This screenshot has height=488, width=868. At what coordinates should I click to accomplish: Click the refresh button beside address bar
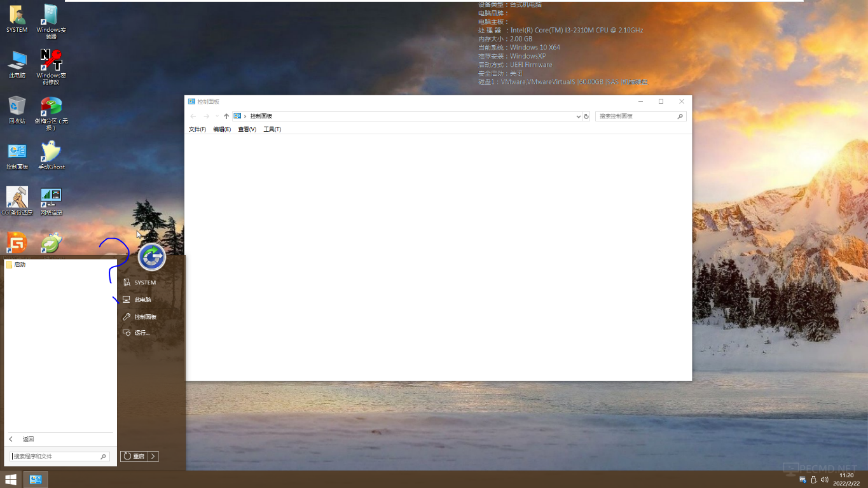pyautogui.click(x=586, y=116)
